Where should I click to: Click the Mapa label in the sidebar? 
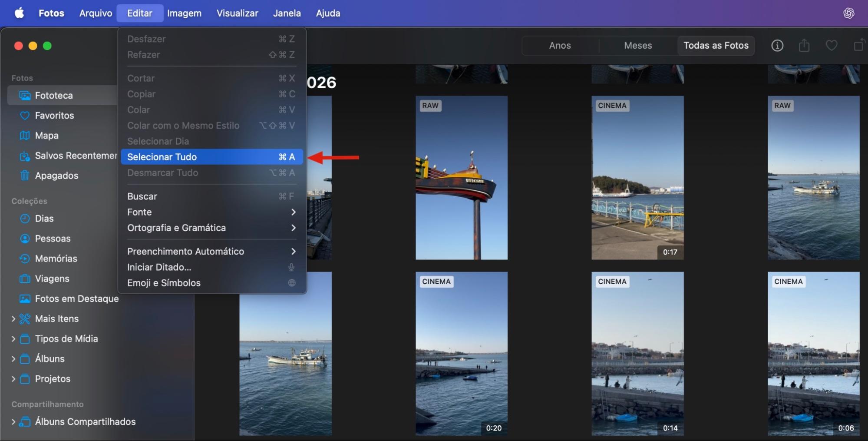tap(47, 136)
